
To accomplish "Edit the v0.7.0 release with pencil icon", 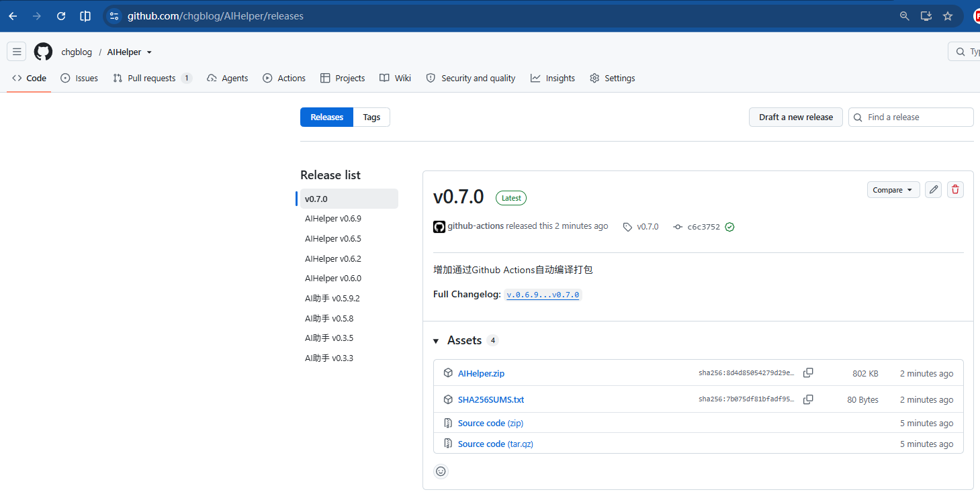I will click(x=933, y=190).
